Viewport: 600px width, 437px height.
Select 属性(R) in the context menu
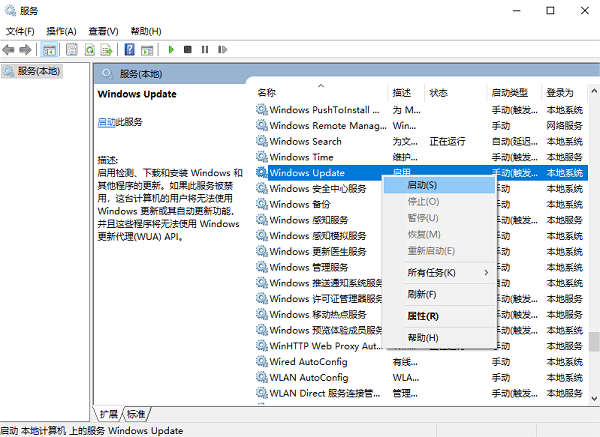point(422,316)
